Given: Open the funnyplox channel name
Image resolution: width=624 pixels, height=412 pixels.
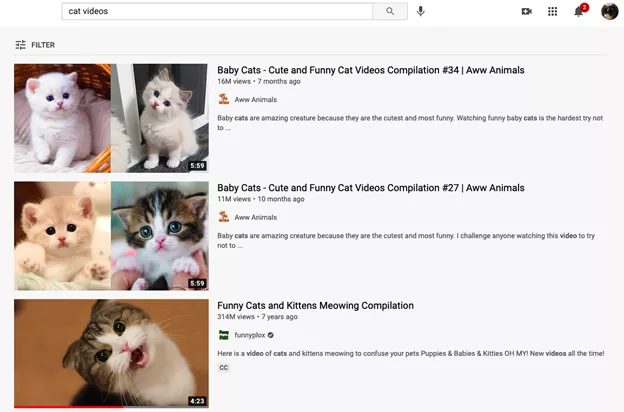Looking at the screenshot, I should (250, 335).
